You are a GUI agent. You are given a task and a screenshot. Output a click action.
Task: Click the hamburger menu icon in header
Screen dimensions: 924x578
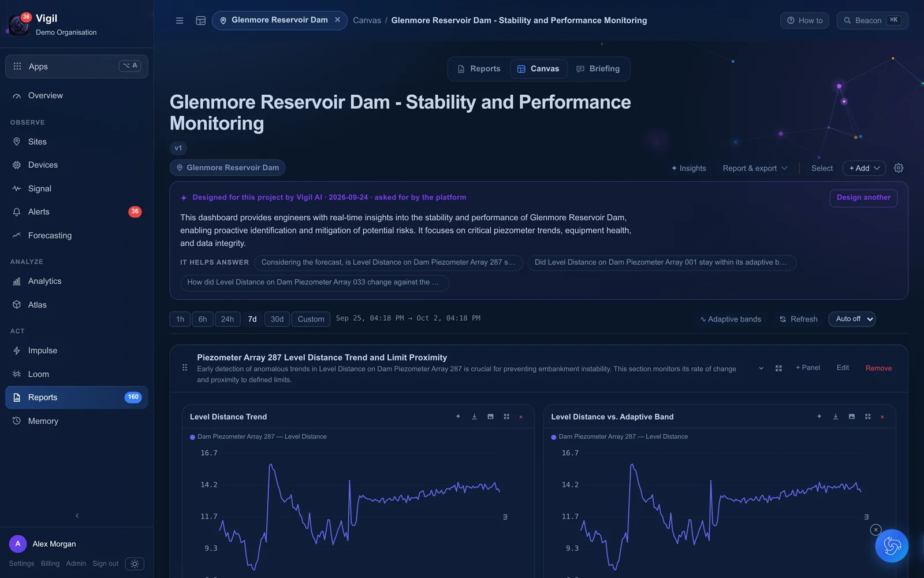180,21
